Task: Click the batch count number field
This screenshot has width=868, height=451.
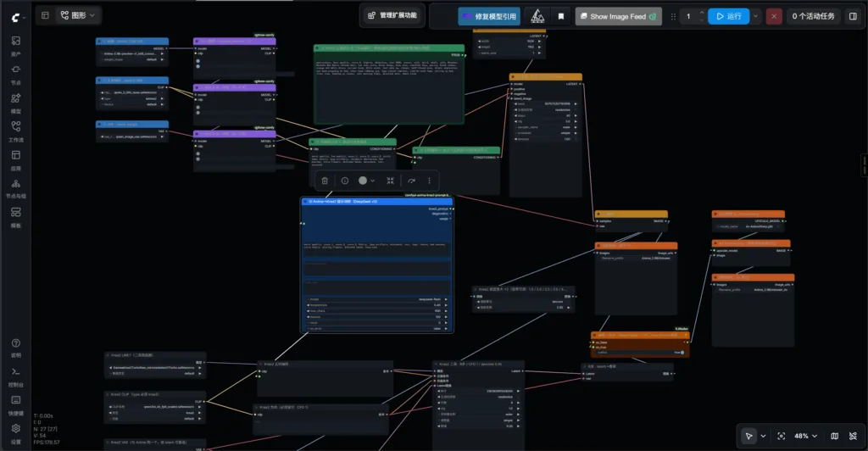Action: 688,16
